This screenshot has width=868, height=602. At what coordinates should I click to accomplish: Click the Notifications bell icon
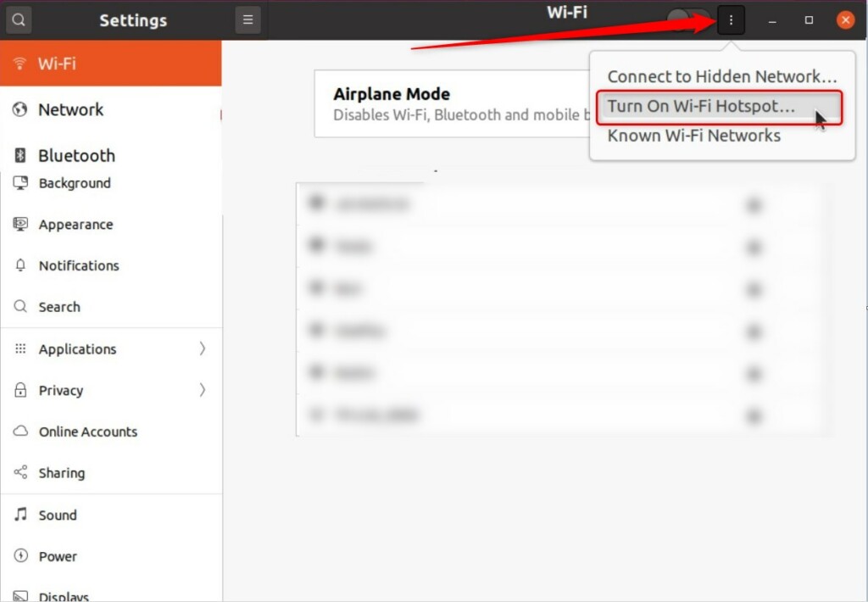(20, 265)
